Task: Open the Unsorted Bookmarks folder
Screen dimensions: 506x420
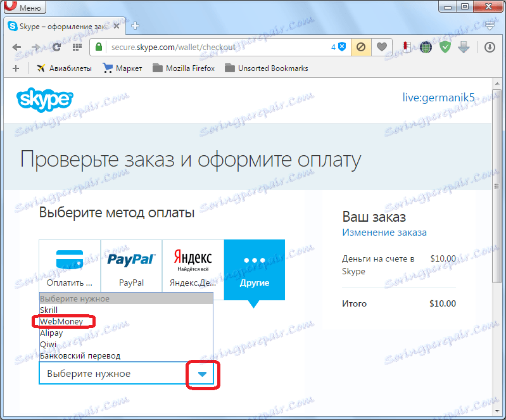Action: click(267, 68)
